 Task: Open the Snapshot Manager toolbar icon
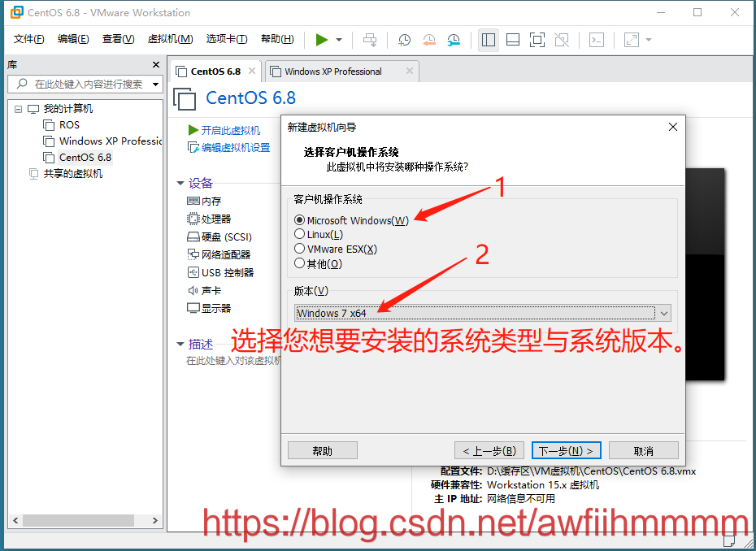point(454,40)
